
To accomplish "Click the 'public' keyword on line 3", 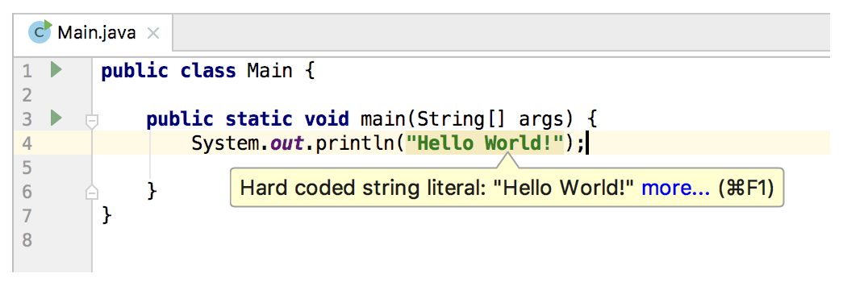I will pos(180,119).
